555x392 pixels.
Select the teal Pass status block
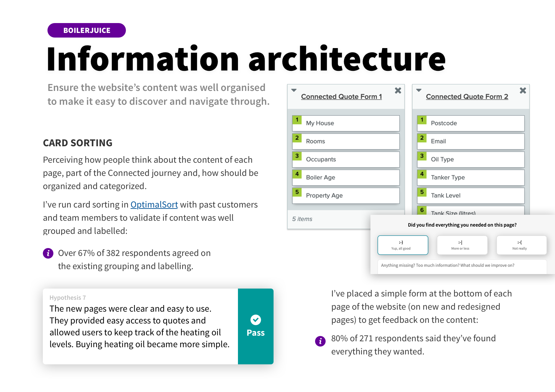(x=256, y=326)
